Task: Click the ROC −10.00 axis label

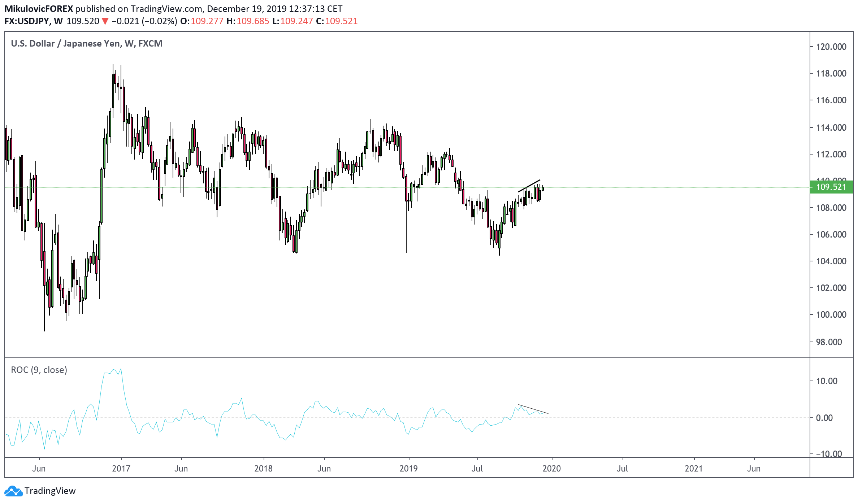Action: point(829,453)
